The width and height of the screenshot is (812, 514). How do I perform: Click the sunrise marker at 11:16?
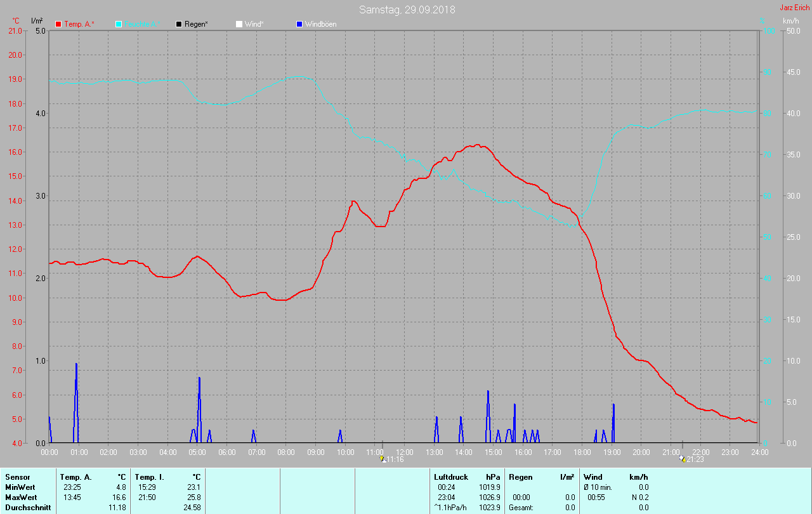[383, 458]
